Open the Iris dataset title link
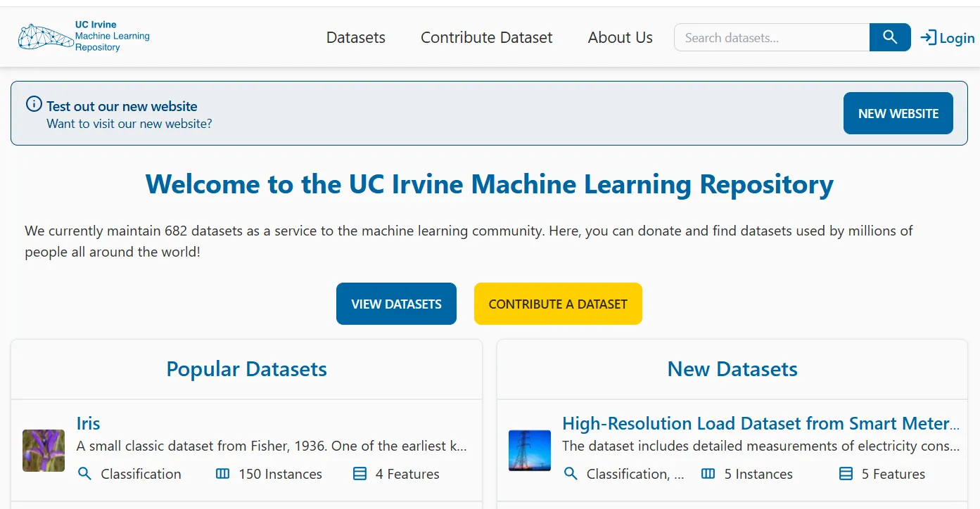This screenshot has width=980, height=509. tap(88, 423)
